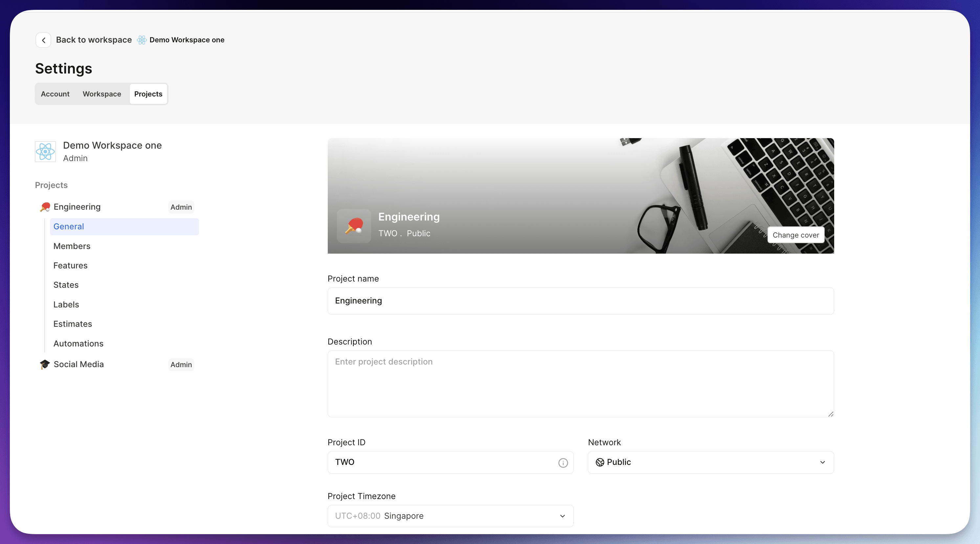980x544 pixels.
Task: Click the Change cover button
Action: [x=795, y=235]
